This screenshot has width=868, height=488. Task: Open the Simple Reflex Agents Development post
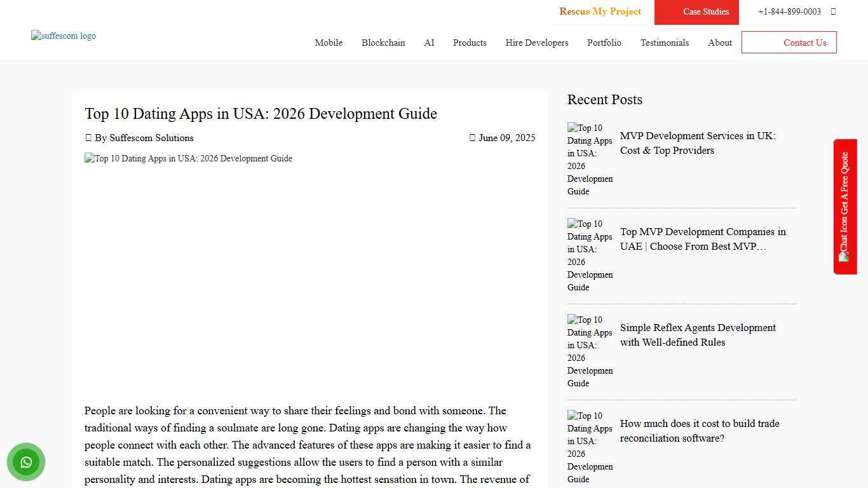[698, 335]
